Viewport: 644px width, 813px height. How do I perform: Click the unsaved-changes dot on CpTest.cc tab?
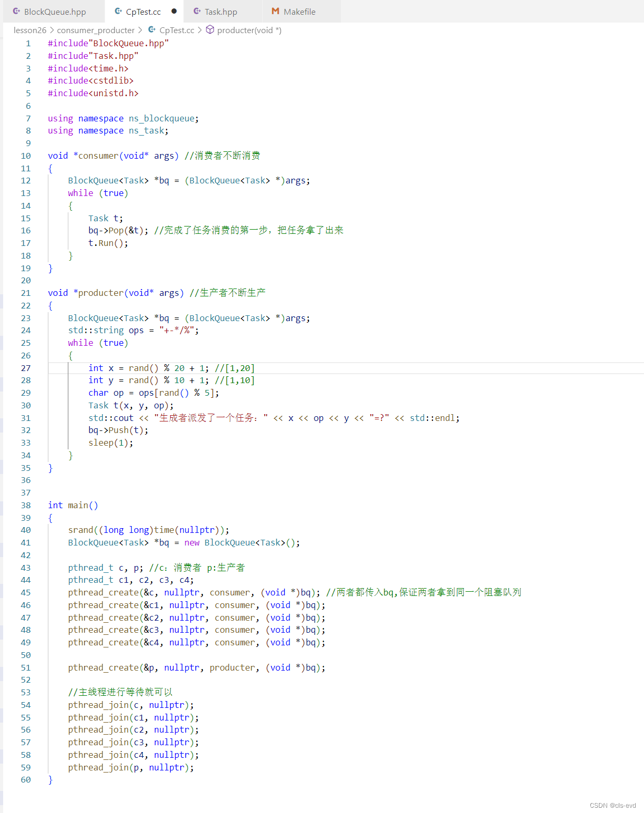[174, 11]
